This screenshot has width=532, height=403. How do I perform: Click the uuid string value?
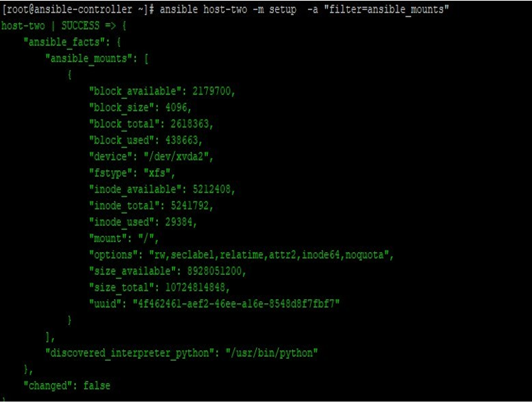[x=235, y=304]
